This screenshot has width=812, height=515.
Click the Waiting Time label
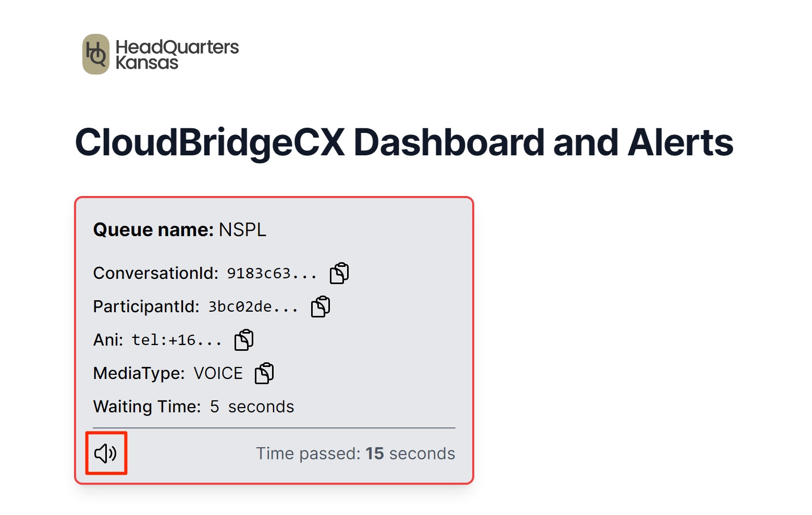click(x=147, y=407)
